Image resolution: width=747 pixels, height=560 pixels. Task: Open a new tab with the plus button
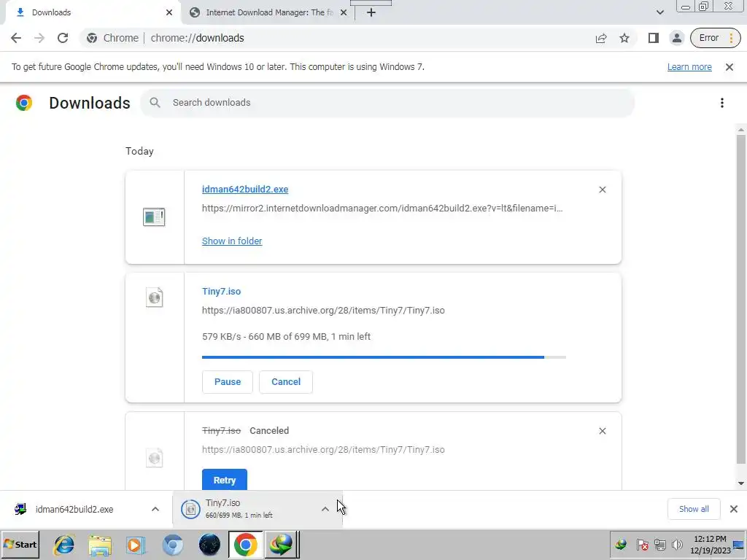point(371,12)
